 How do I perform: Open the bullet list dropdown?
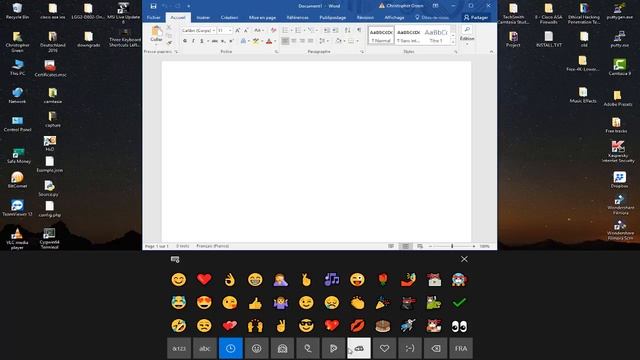click(291, 31)
